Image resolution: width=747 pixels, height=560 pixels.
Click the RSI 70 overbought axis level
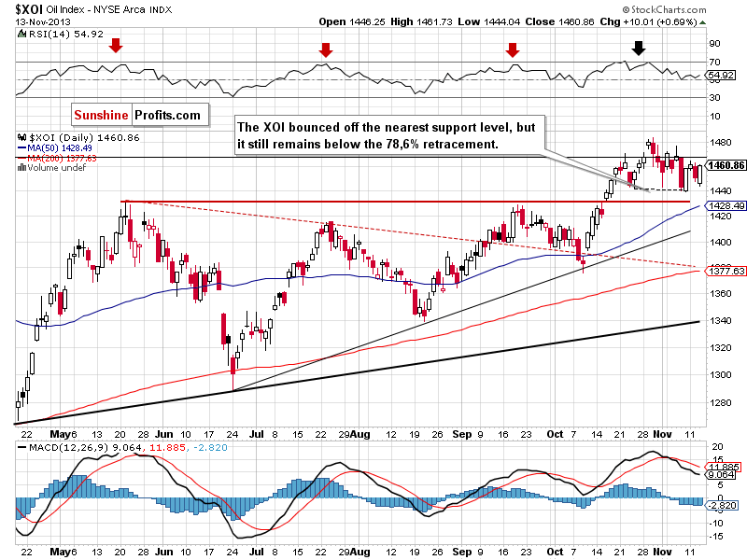pos(714,62)
